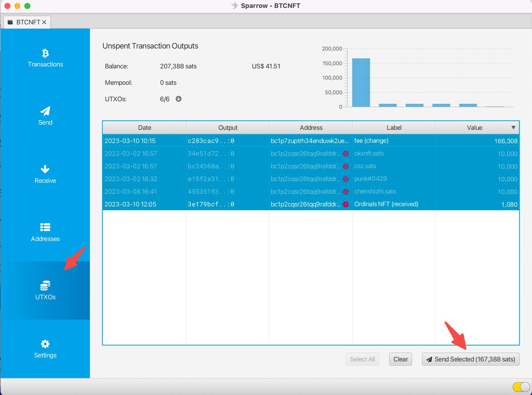
Task: Click the Ordinals NFT (received) label
Action: pyautogui.click(x=386, y=204)
